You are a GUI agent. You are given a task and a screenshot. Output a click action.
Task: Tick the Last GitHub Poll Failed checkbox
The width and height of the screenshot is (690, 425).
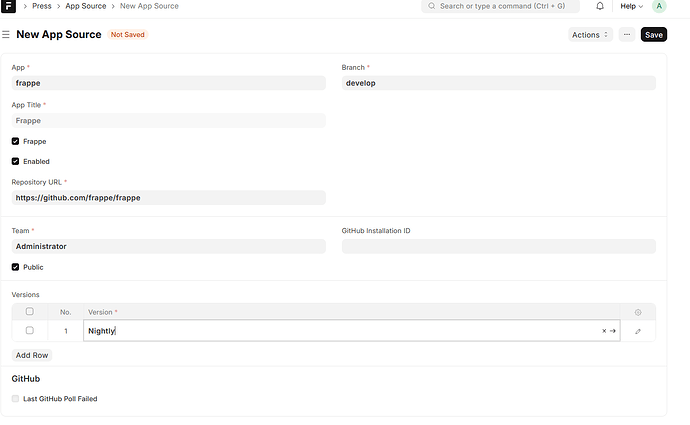click(x=15, y=399)
